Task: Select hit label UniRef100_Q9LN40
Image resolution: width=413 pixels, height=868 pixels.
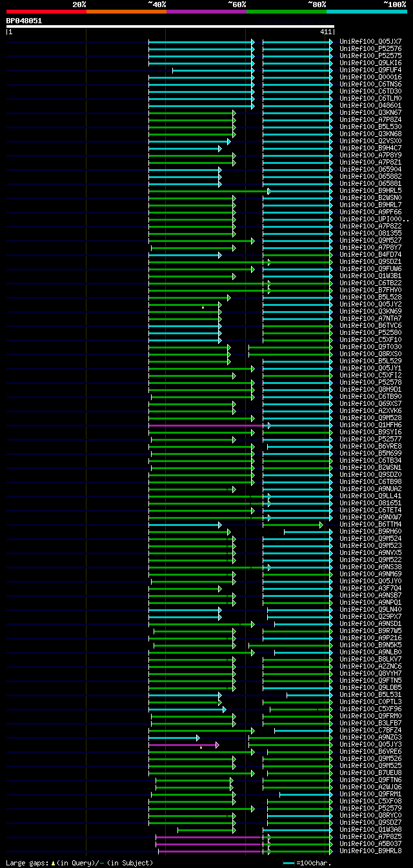Action: click(370, 609)
